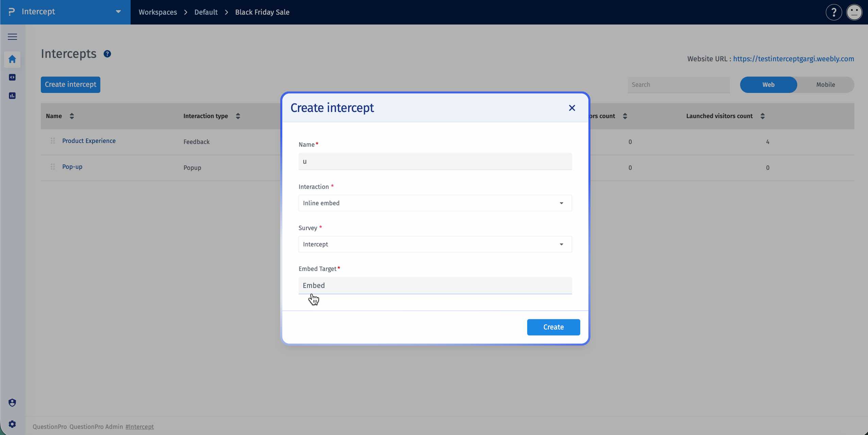Open the user profile avatar
Screen dimensions: 868x435
click(854, 12)
